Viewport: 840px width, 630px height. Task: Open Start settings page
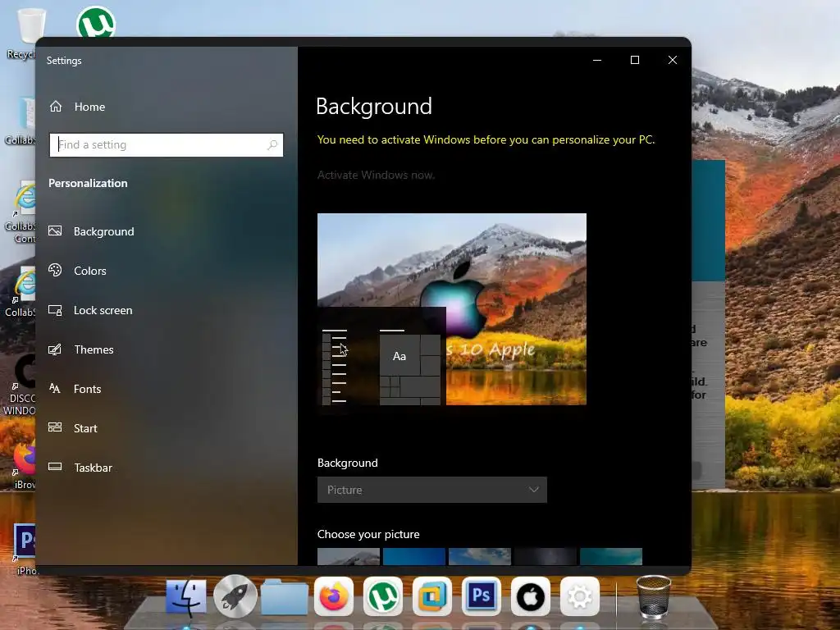(85, 428)
